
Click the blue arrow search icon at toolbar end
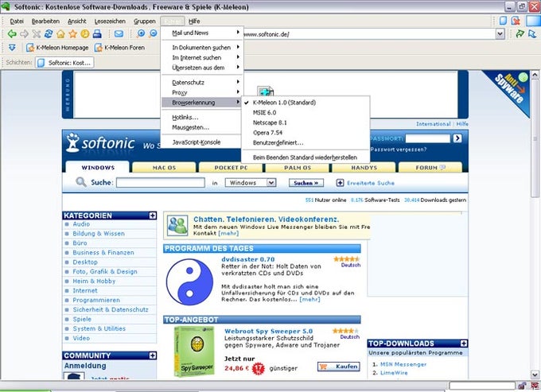coord(532,33)
